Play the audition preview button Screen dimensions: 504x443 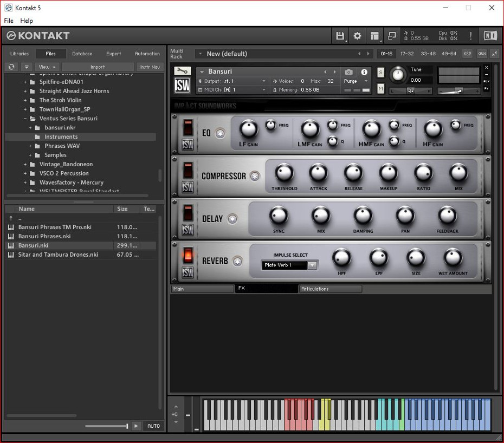[x=136, y=426]
